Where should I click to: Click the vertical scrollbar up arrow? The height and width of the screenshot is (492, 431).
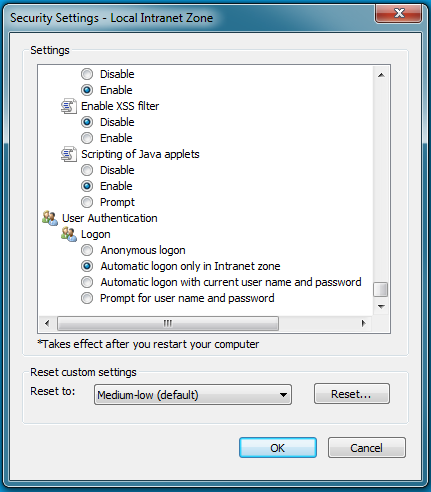pos(381,75)
